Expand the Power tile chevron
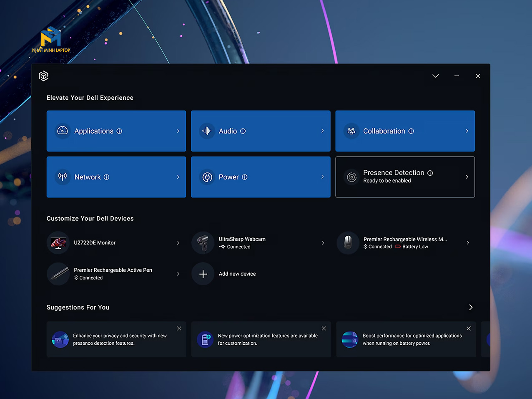 [x=322, y=177]
